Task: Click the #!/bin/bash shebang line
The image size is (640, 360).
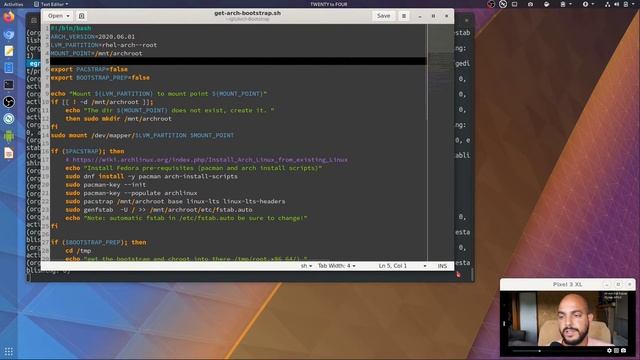Action: pyautogui.click(x=71, y=28)
